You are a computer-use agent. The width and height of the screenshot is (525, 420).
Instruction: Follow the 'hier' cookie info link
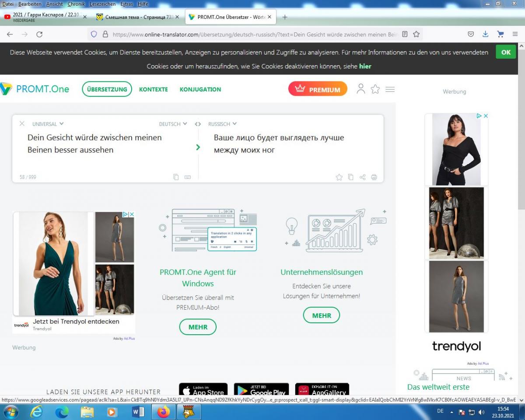(x=365, y=66)
